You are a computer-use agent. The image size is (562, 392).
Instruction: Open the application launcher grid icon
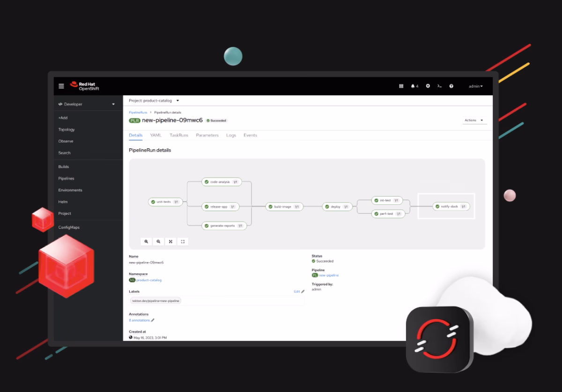(401, 86)
